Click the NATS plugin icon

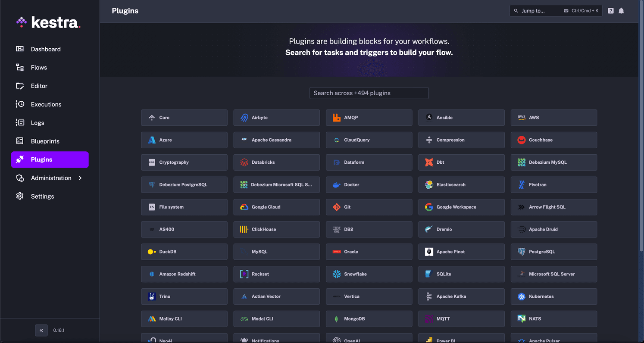[x=522, y=319]
